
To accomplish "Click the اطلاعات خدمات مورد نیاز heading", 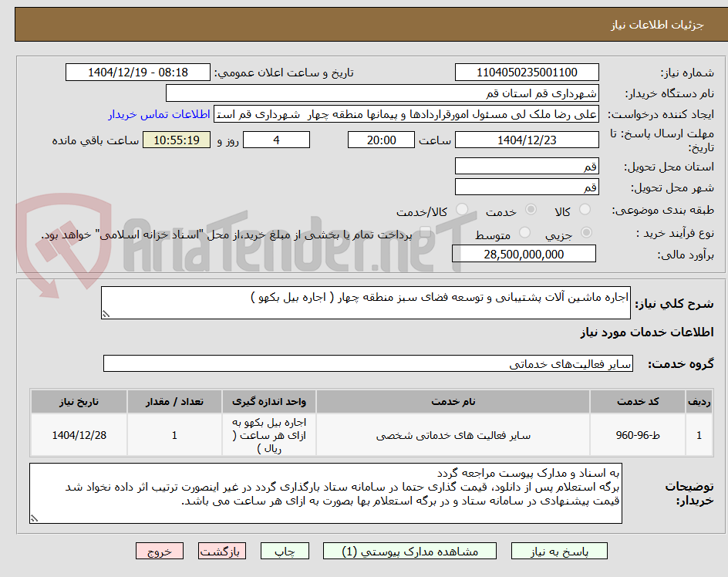I will pyautogui.click(x=647, y=332).
